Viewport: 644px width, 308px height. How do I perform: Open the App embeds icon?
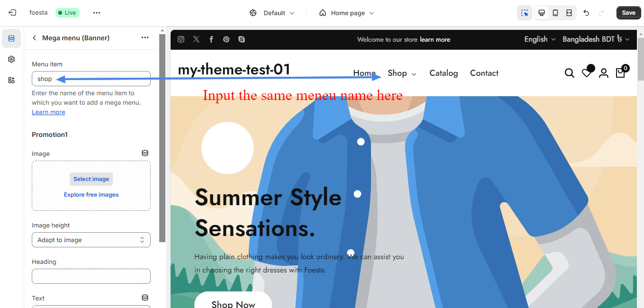(x=11, y=80)
